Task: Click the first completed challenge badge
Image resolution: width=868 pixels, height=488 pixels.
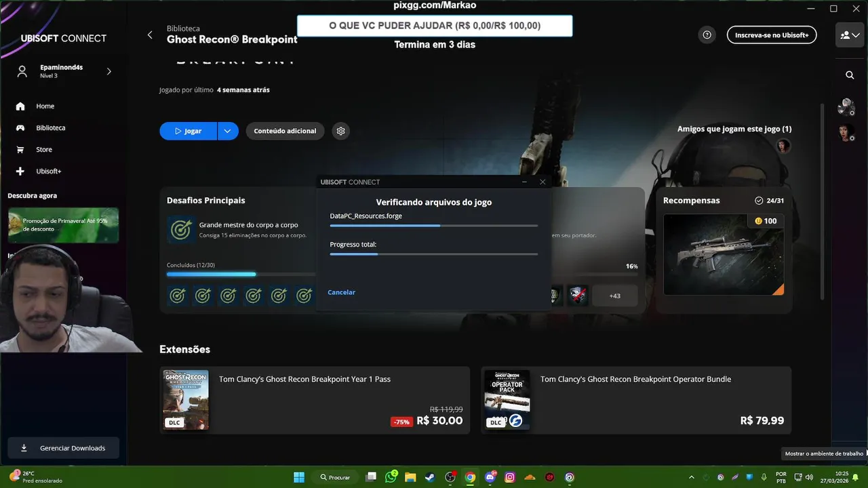Action: click(178, 296)
